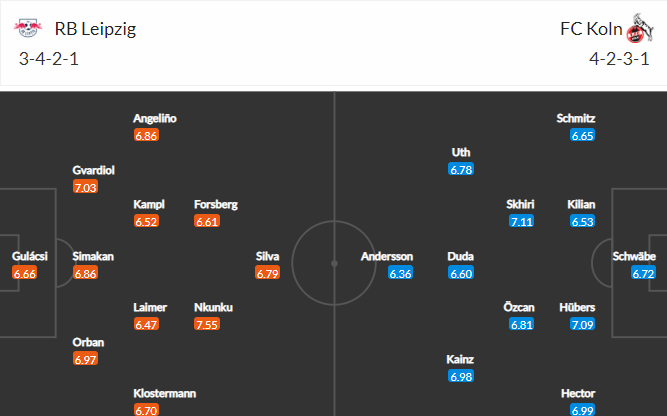The height and width of the screenshot is (416, 667).
Task: Click the RB Leipzig club logo
Action: 28,28
